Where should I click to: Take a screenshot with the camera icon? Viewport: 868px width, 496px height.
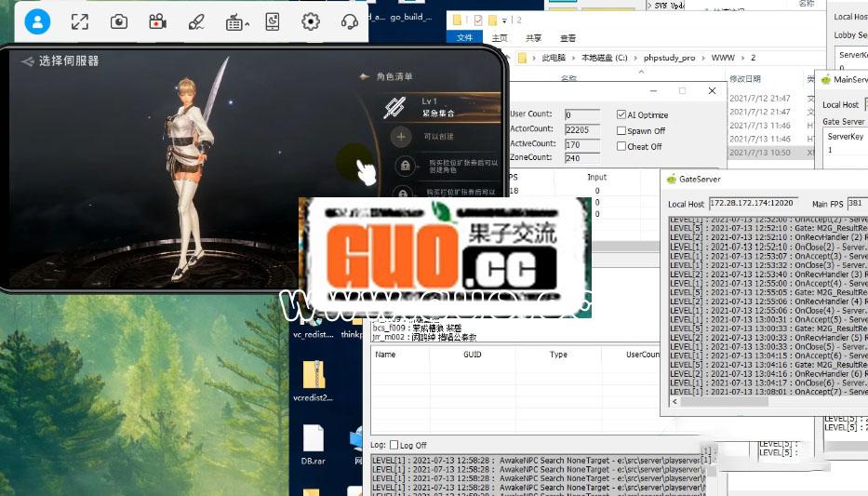tap(118, 22)
